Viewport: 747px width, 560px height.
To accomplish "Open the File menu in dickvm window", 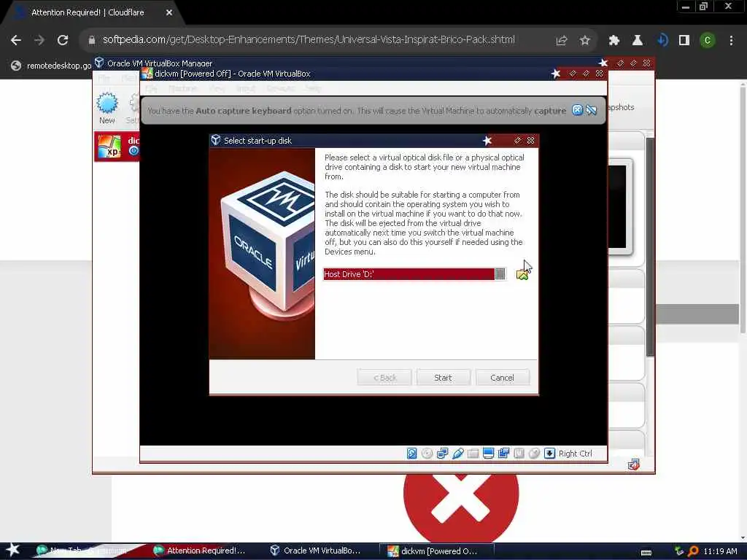I will tap(151, 88).
